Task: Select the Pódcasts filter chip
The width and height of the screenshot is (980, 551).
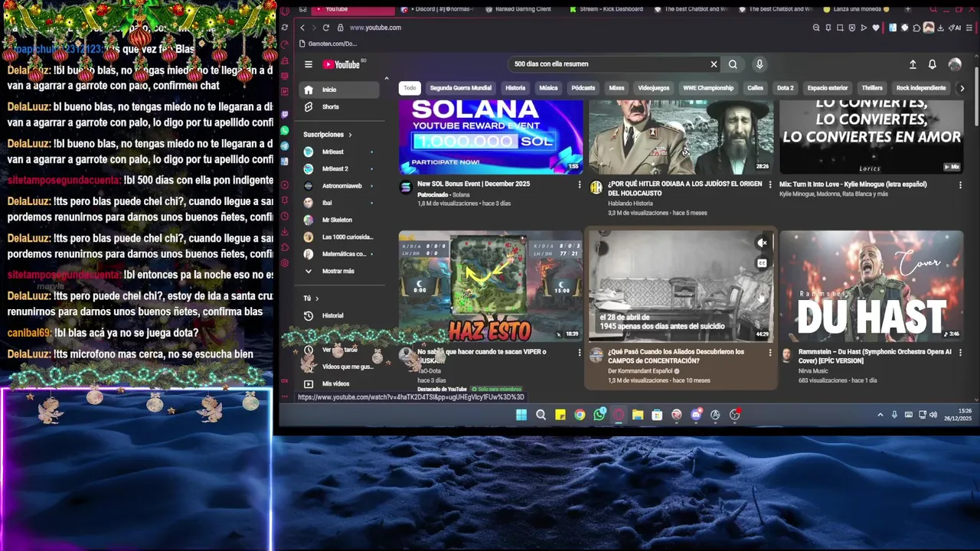Action: click(x=583, y=88)
